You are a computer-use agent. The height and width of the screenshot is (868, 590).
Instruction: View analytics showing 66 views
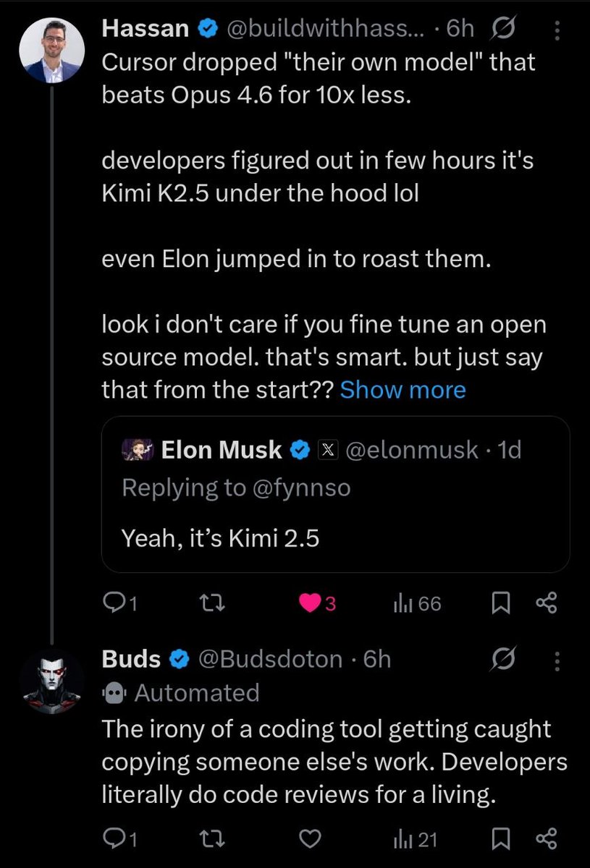click(416, 603)
